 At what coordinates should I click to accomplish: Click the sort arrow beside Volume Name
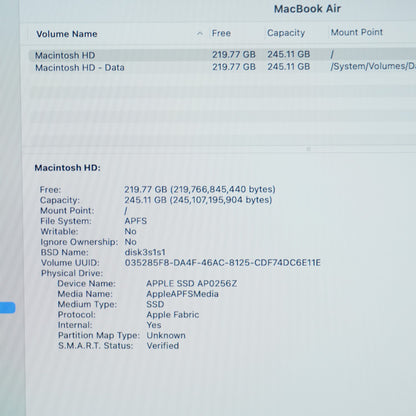[200, 33]
